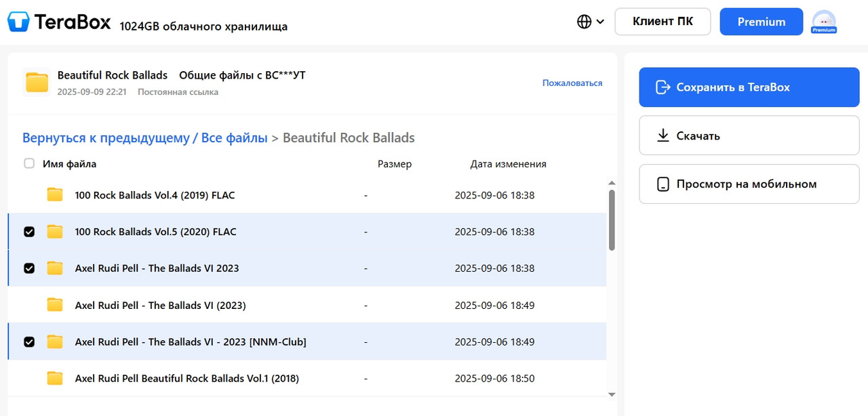The image size is (868, 416).
Task: Open folder Axel Rudi Pell - The Ballads VI 2023
Action: point(157,268)
